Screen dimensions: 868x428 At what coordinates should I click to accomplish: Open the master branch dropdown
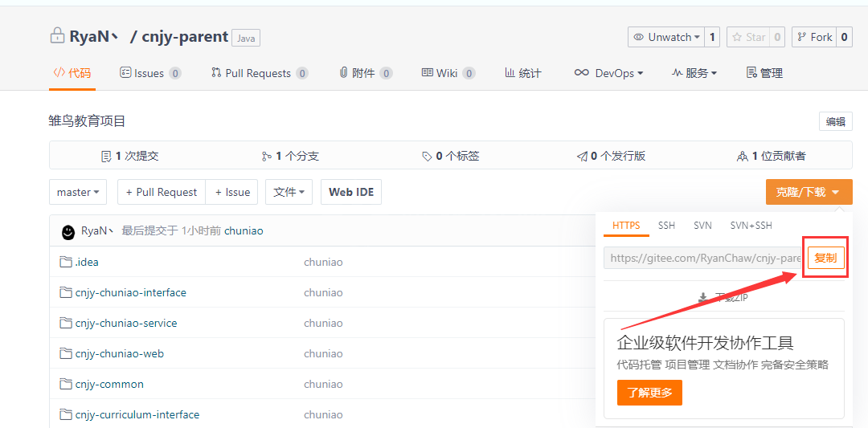tap(78, 192)
